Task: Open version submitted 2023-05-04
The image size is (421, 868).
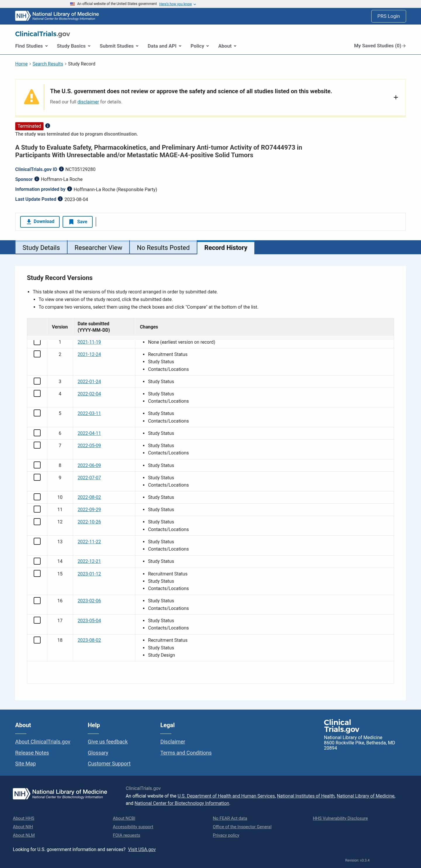Action: point(89,620)
